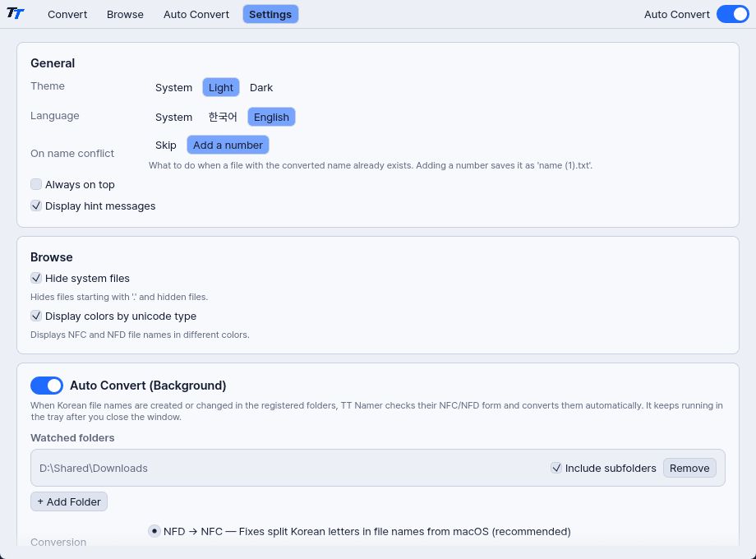Uncheck Display hint messages
Viewport: 756px width, 559px height.
coord(36,206)
